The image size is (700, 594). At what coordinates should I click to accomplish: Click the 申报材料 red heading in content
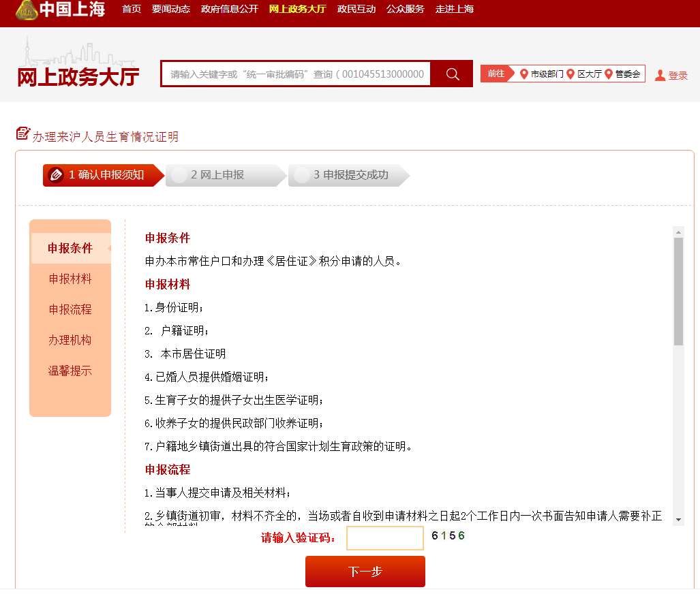168,284
